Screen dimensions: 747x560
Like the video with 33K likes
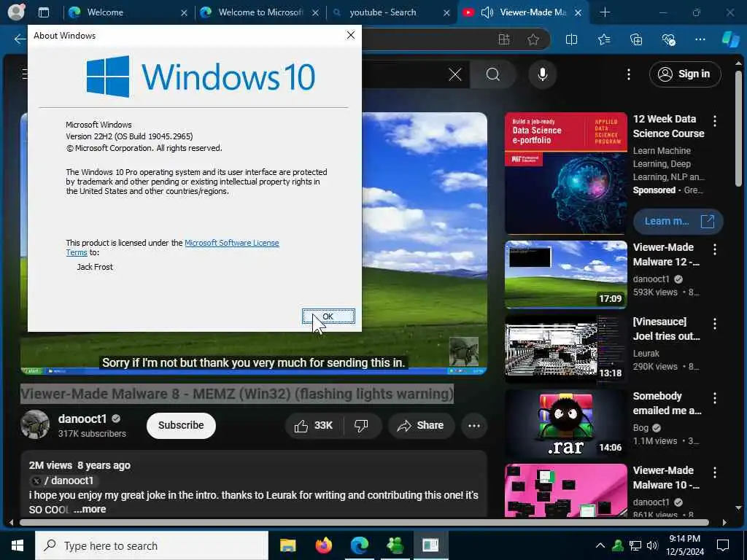[314, 426]
